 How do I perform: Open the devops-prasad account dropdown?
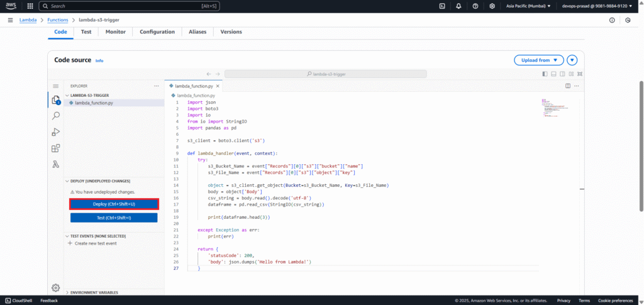(596, 6)
